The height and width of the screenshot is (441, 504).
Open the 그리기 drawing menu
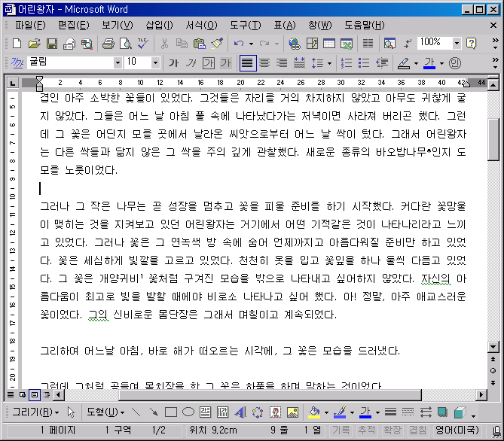(35, 412)
